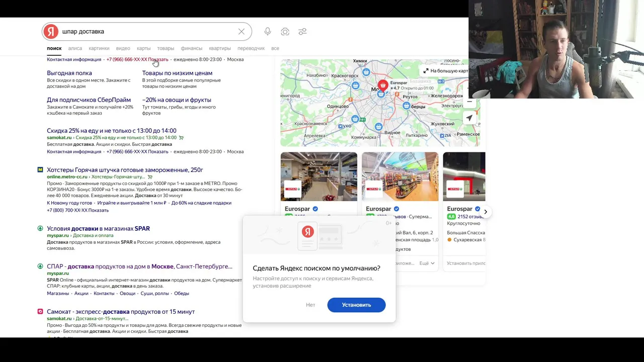Open third Eurospar night photo thumbnail
This screenshot has width=644, height=362.
pos(464,176)
